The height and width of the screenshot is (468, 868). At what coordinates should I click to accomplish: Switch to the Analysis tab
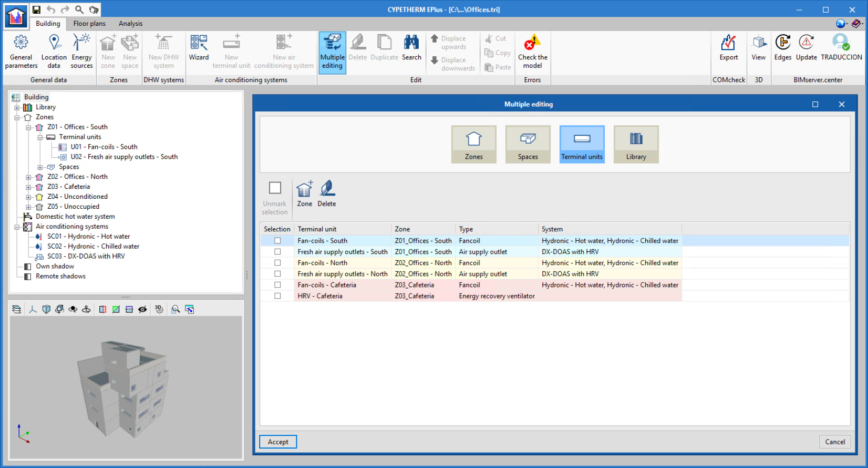130,24
